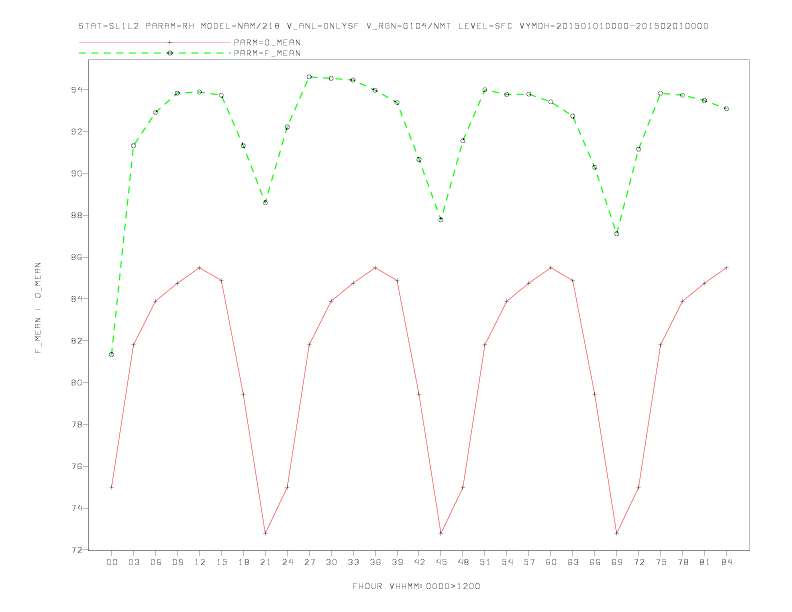This screenshot has width=792, height=612.
Task: Click the x-axis tick label 00
Action: pyautogui.click(x=112, y=562)
